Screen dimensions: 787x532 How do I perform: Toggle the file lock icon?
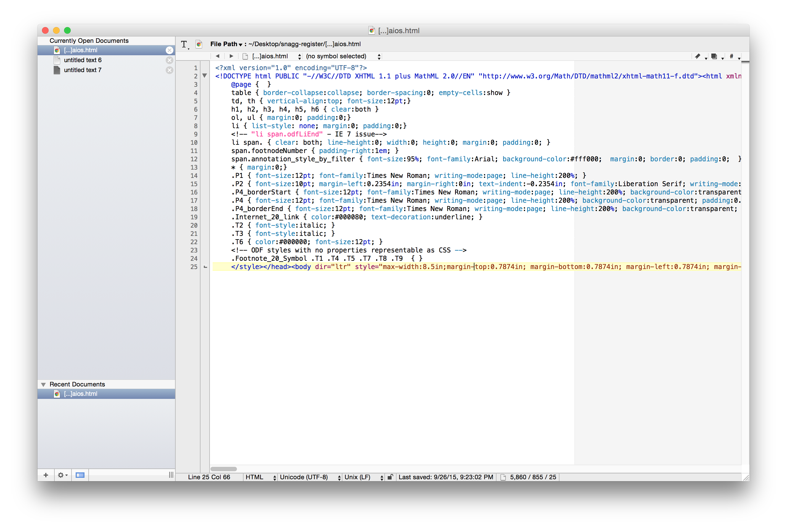390,477
